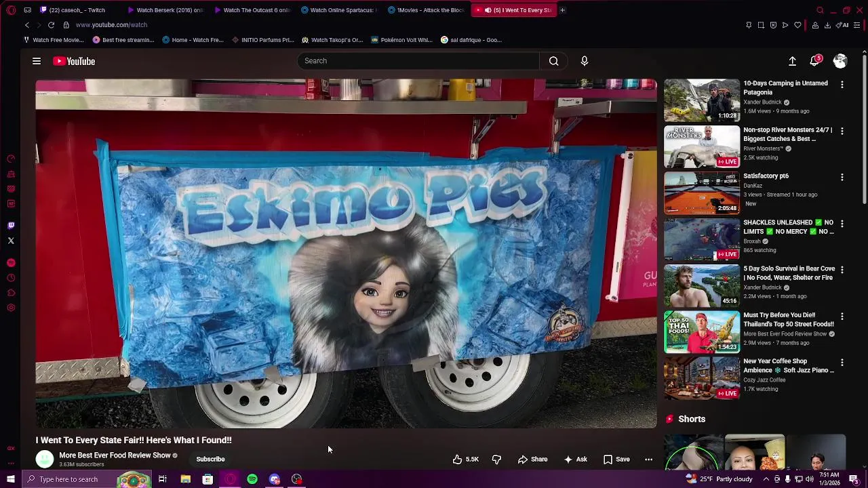Open the Spotify player in Opera sidebar

[11, 262]
